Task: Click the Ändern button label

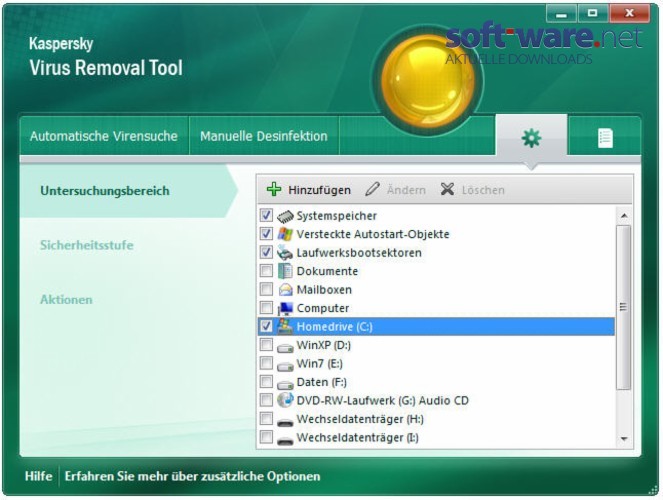Action: [406, 190]
